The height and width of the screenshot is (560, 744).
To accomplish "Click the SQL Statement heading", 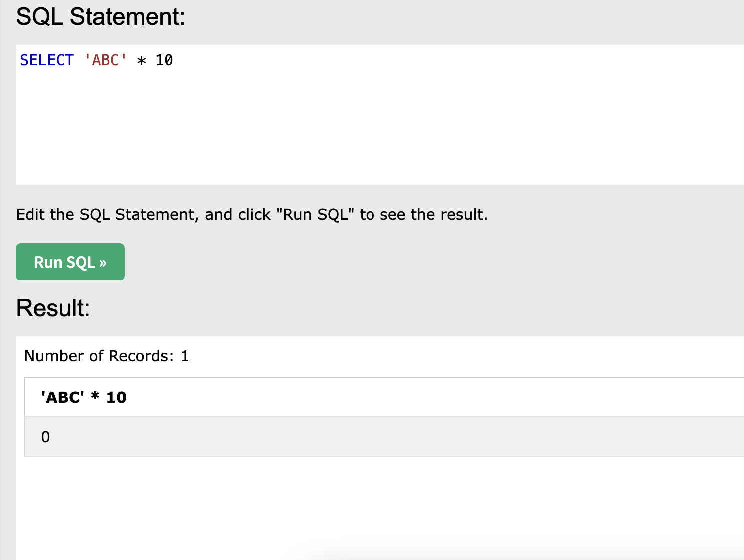I will [100, 16].
